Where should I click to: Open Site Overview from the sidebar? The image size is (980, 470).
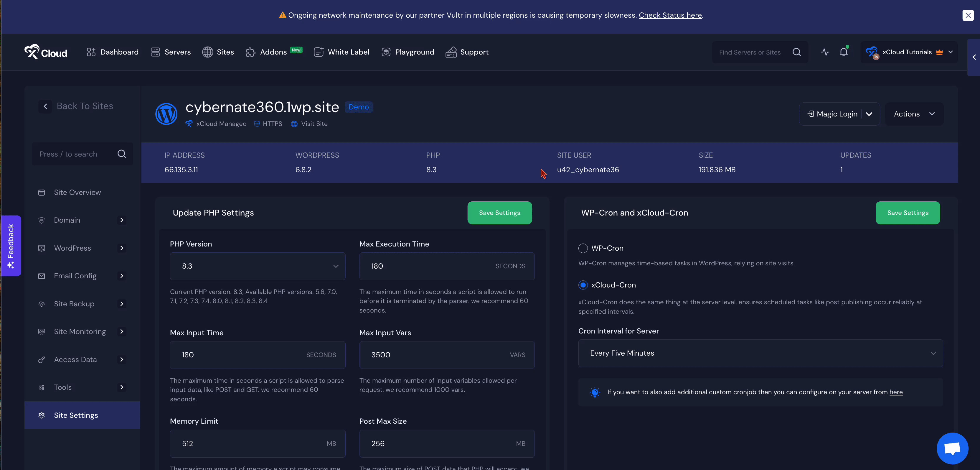[77, 192]
